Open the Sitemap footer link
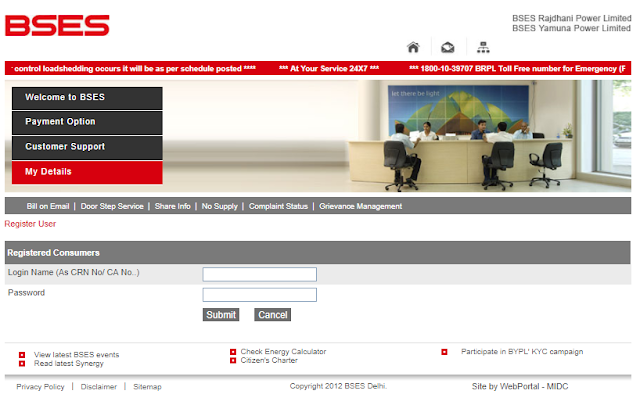The width and height of the screenshot is (640, 405). 147,387
